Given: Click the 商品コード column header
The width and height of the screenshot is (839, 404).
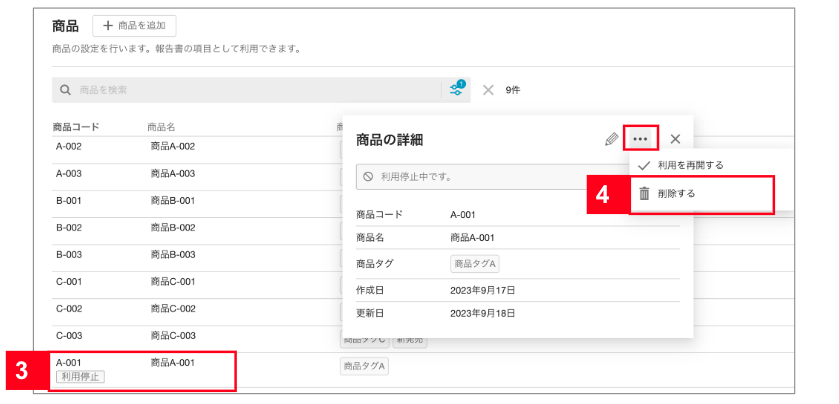Looking at the screenshot, I should pos(76,127).
